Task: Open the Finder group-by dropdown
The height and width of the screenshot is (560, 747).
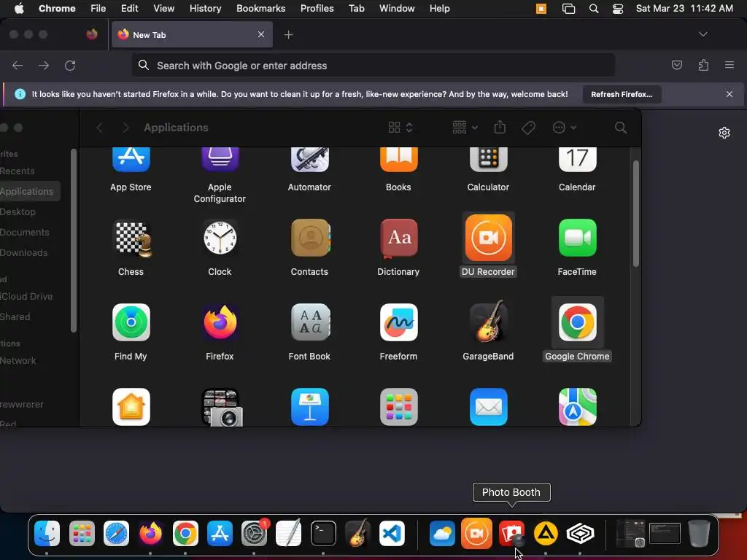Action: [x=465, y=128]
